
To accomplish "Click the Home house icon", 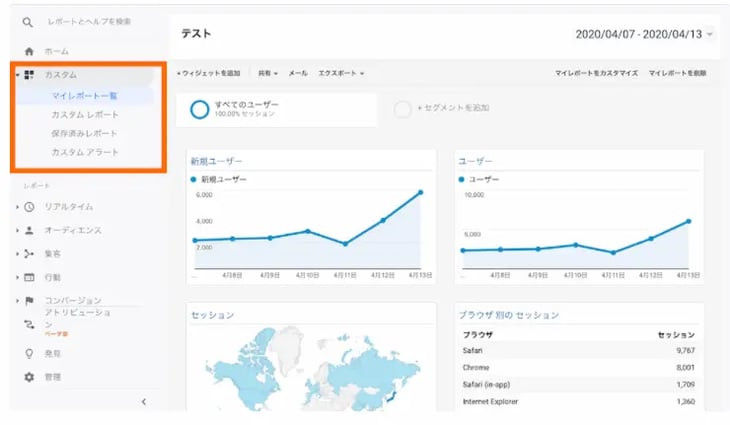I will pos(29,51).
